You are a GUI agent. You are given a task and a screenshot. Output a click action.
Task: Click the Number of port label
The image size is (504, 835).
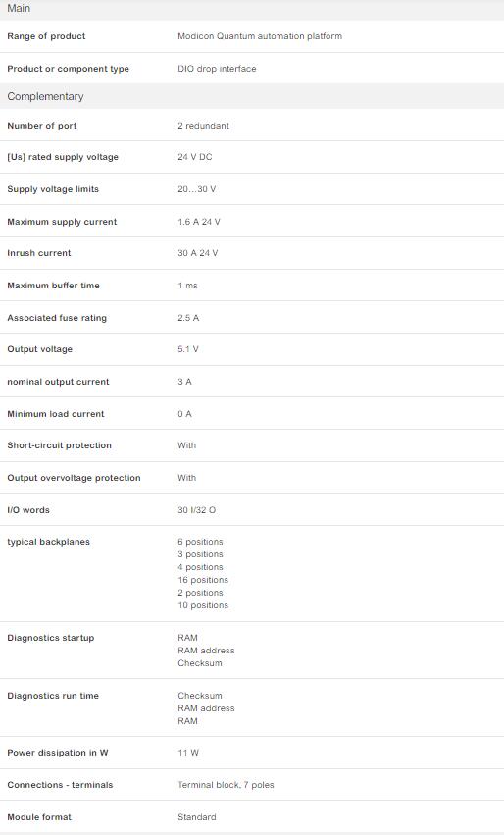(42, 126)
